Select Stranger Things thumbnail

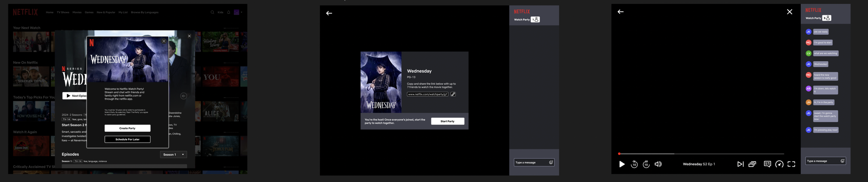(31, 76)
